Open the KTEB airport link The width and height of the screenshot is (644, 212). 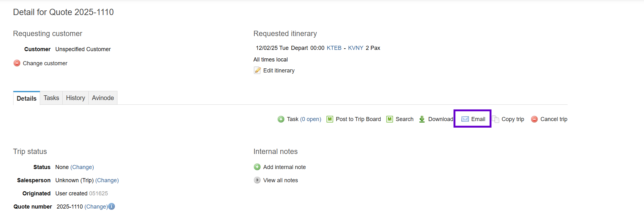tap(334, 48)
